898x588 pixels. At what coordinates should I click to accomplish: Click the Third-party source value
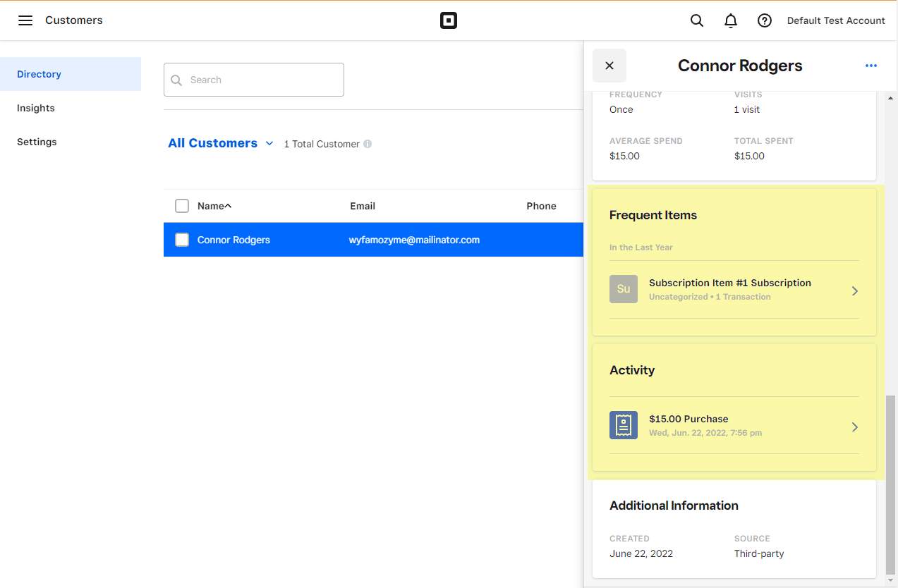(759, 553)
